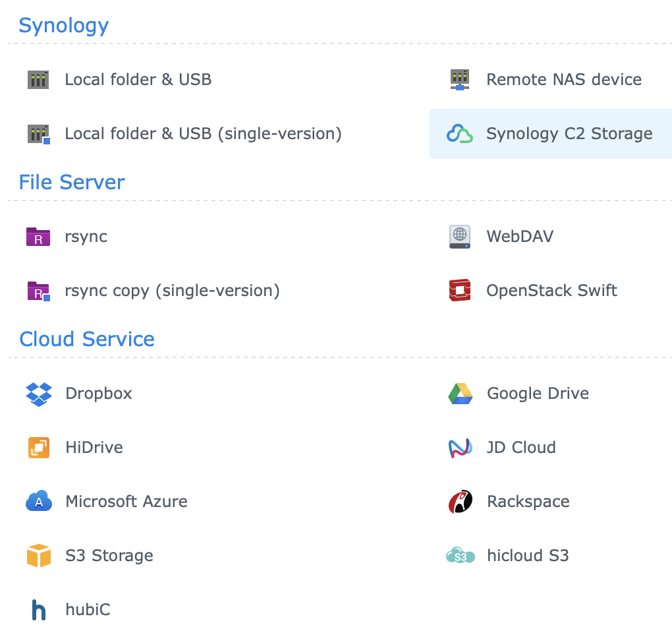The height and width of the screenshot is (629, 672).
Task: Choose the hubiC backup destination
Action: (87, 610)
